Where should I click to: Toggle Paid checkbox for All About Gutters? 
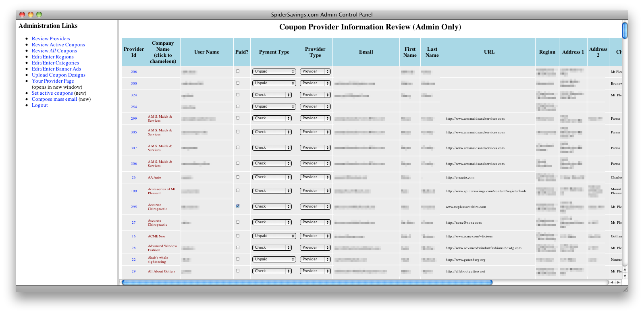238,271
